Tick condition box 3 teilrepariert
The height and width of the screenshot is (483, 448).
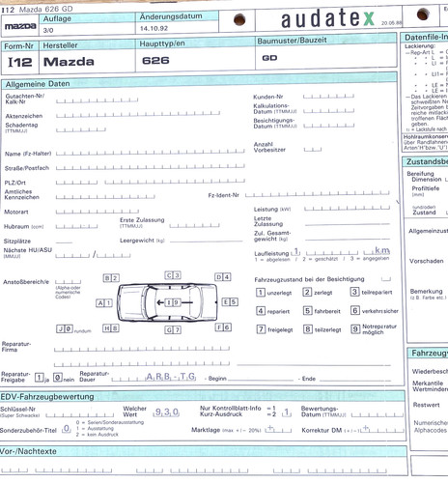[354, 292]
